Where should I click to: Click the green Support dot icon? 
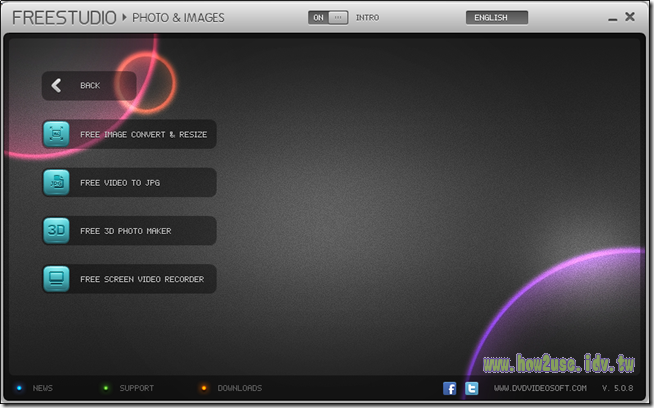106,388
